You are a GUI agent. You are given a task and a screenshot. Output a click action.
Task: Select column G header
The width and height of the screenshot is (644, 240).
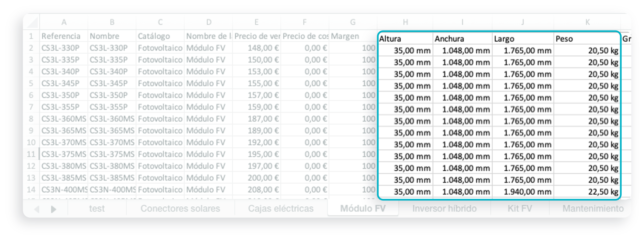(353, 22)
